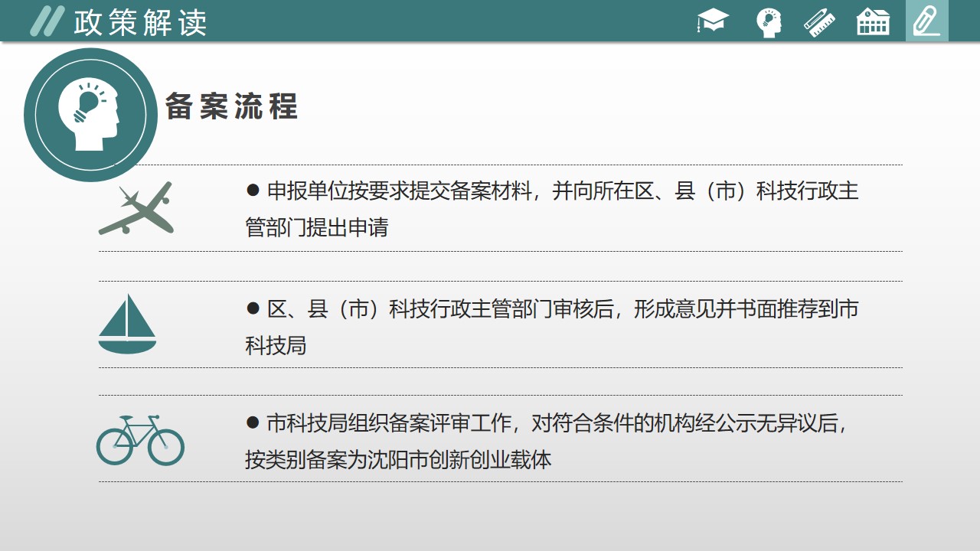This screenshot has width=980, height=551.
Task: Select the 备案流程 heading
Action: pos(231,107)
